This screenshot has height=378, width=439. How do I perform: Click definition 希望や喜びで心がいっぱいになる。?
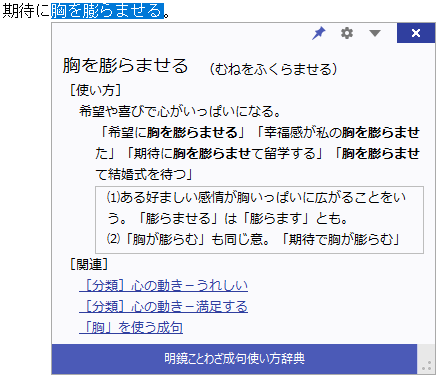point(180,111)
